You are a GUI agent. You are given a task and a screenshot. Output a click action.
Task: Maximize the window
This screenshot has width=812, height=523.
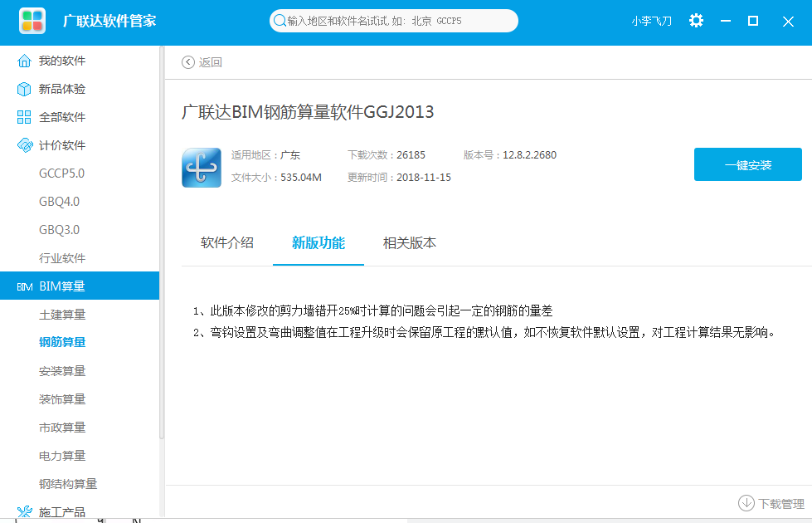753,21
